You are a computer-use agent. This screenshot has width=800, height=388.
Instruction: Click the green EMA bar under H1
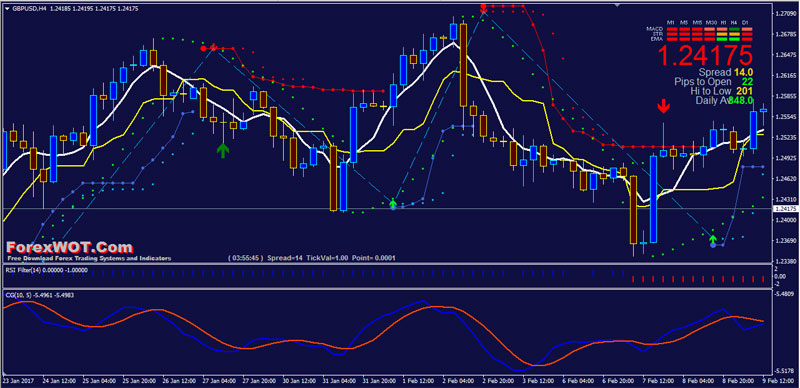(722, 39)
